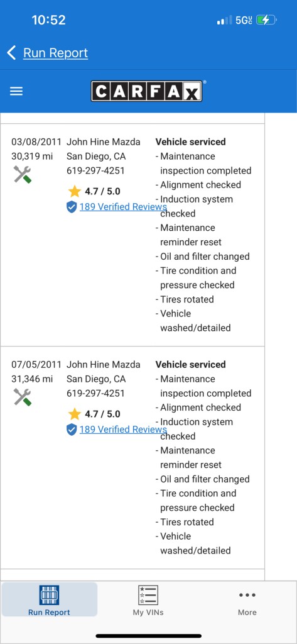Screen dimensions: 297x644
Task: Open the Run Report bottom tab
Action: click(x=49, y=599)
